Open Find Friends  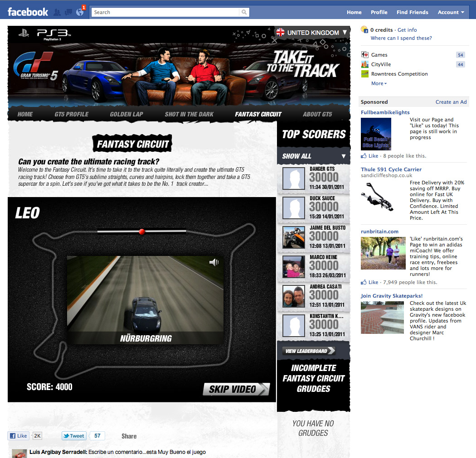(x=412, y=12)
